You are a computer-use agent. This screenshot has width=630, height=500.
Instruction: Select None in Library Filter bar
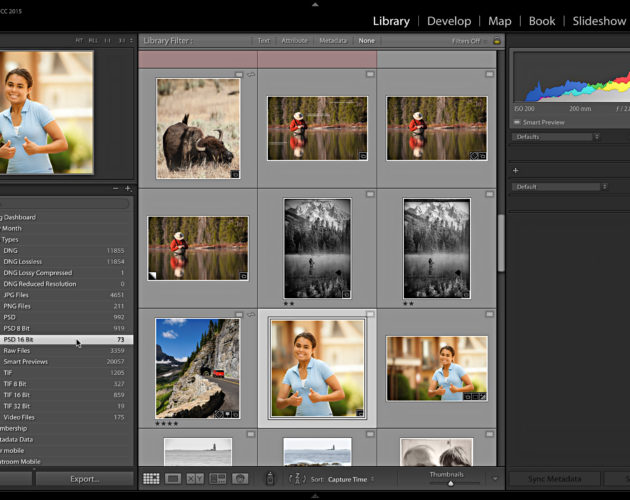[366, 41]
